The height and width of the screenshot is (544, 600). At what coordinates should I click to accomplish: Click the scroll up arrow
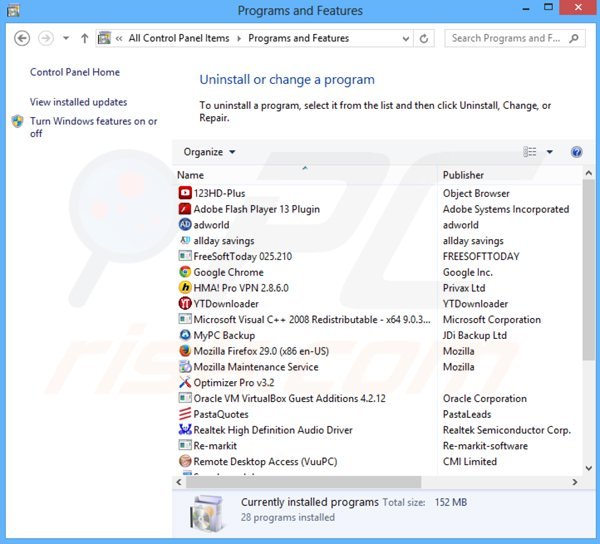point(589,173)
